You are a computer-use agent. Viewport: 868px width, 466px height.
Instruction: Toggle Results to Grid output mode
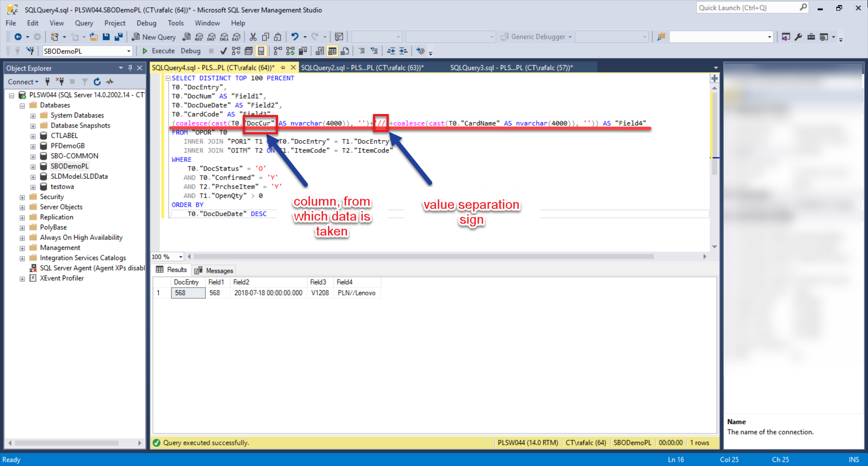332,51
